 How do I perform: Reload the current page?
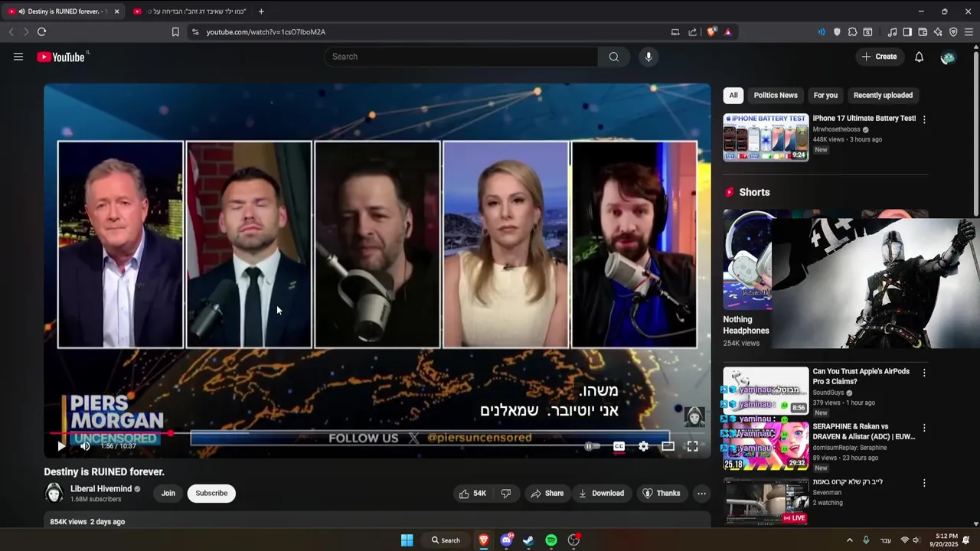tap(41, 32)
